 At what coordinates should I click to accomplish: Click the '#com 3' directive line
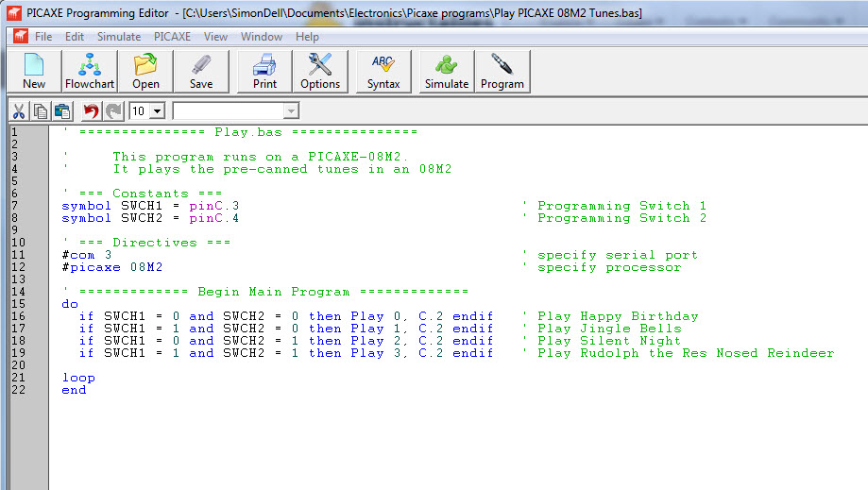coord(87,255)
